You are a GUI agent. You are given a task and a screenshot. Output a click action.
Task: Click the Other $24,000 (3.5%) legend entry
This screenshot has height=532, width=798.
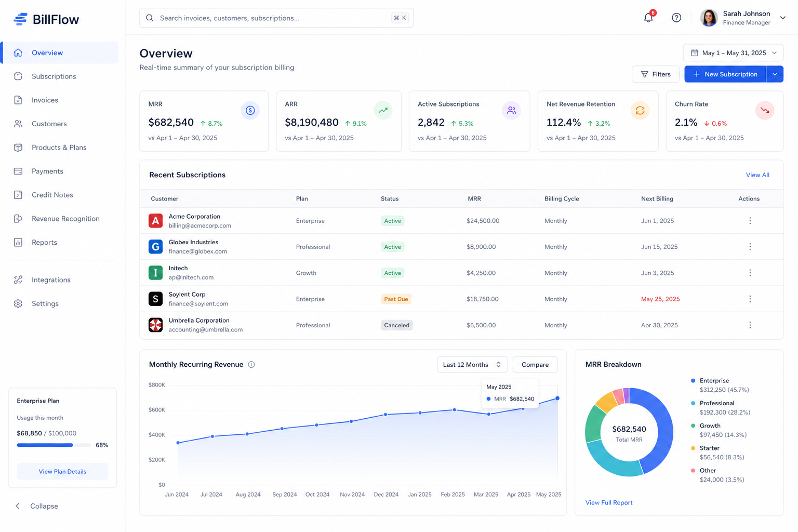pyautogui.click(x=718, y=475)
